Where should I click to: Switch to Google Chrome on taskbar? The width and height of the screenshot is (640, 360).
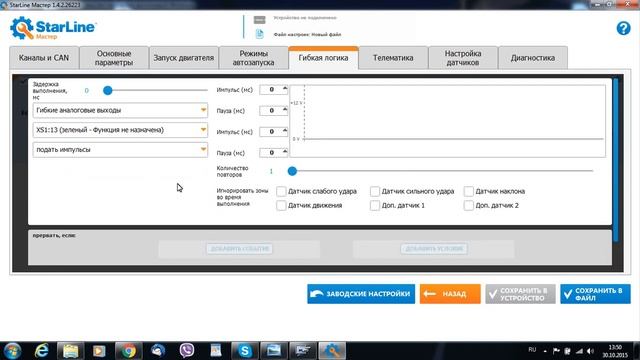coord(128,351)
